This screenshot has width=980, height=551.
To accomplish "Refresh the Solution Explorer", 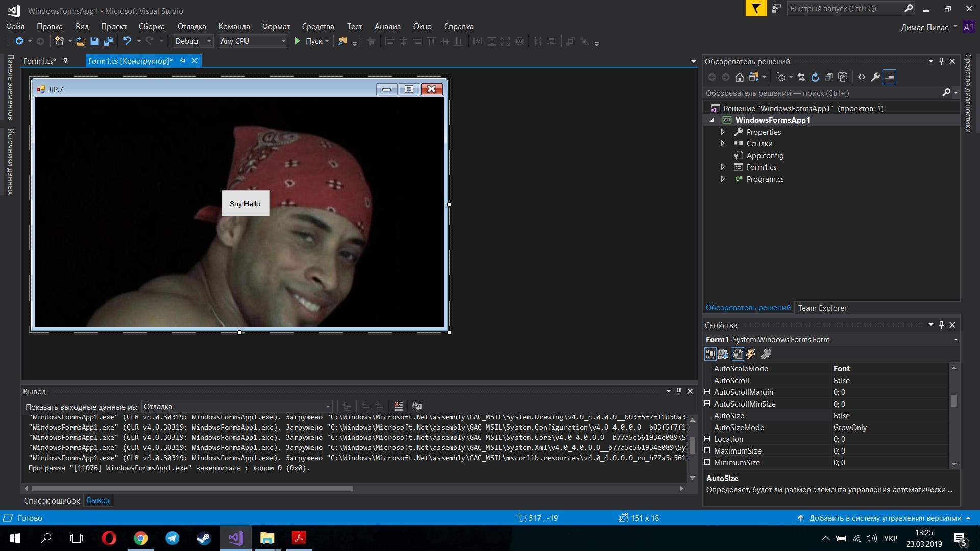I will click(815, 77).
